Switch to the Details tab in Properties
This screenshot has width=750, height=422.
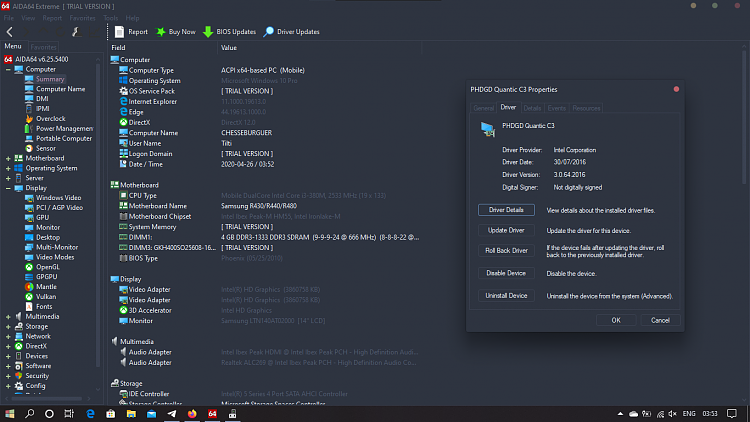[x=532, y=108]
